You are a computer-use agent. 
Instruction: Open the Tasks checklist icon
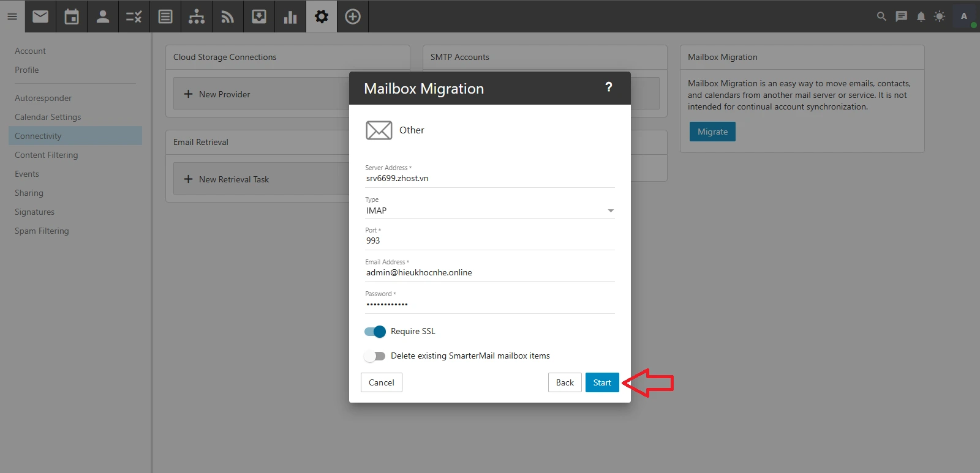click(x=134, y=17)
